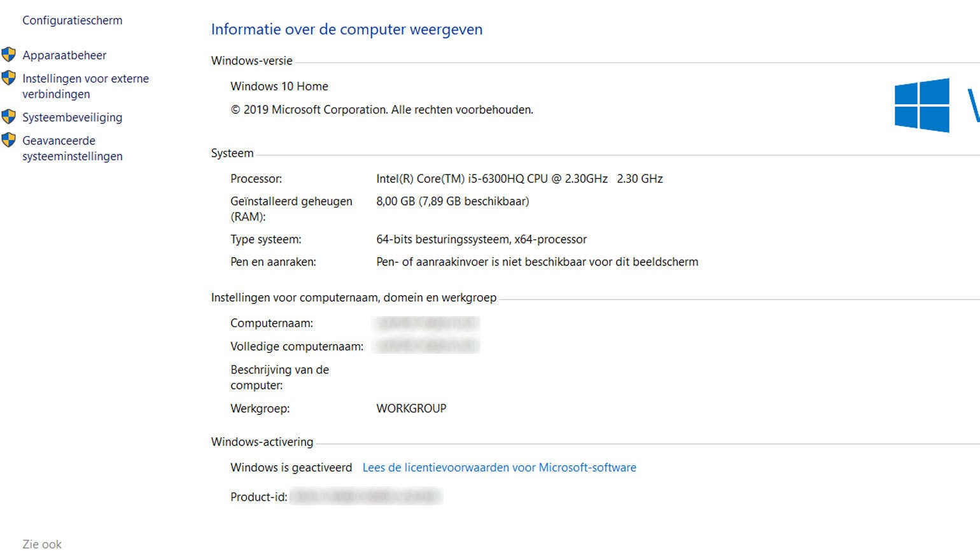Open Systeembeveiliging settings

[x=73, y=117]
